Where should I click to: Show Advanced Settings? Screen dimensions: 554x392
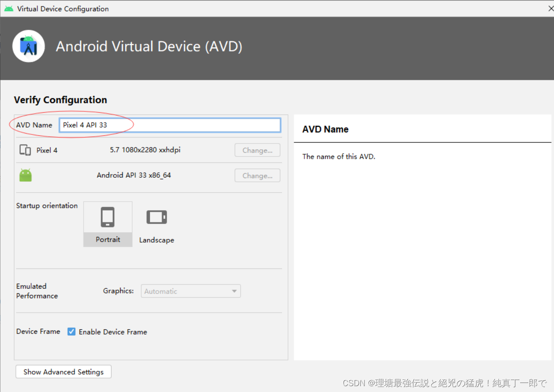[x=64, y=372]
